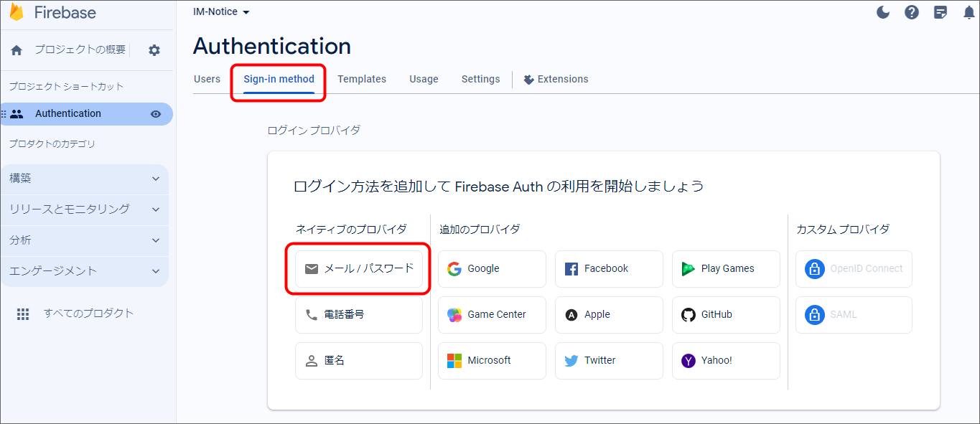Open the Templates tab

362,80
